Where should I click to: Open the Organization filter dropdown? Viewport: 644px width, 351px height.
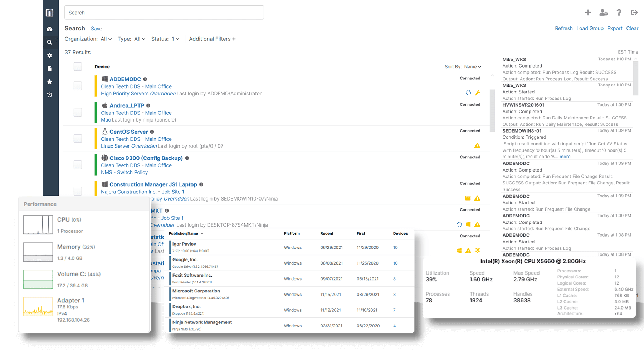tap(106, 39)
